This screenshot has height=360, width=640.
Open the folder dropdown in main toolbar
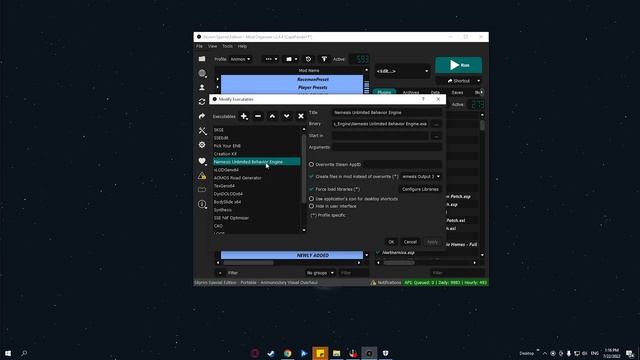click(291, 59)
